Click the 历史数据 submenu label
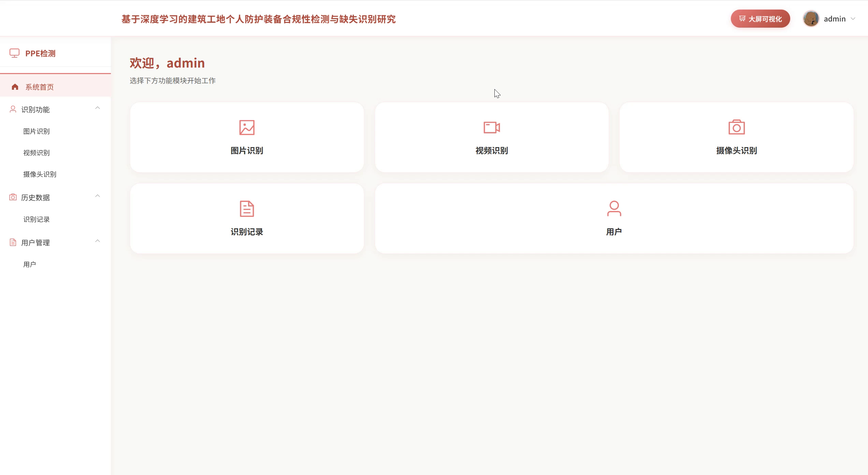The height and width of the screenshot is (475, 868). click(35, 198)
